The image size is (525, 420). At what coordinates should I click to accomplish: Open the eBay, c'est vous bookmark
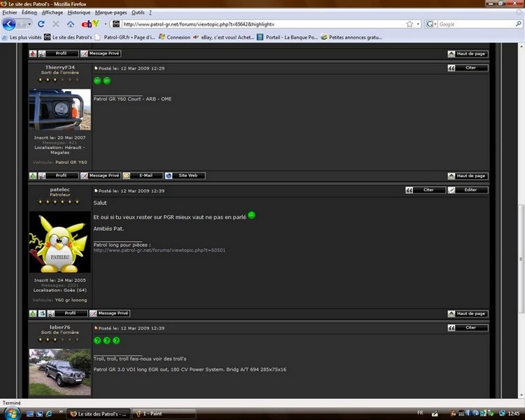coord(224,37)
